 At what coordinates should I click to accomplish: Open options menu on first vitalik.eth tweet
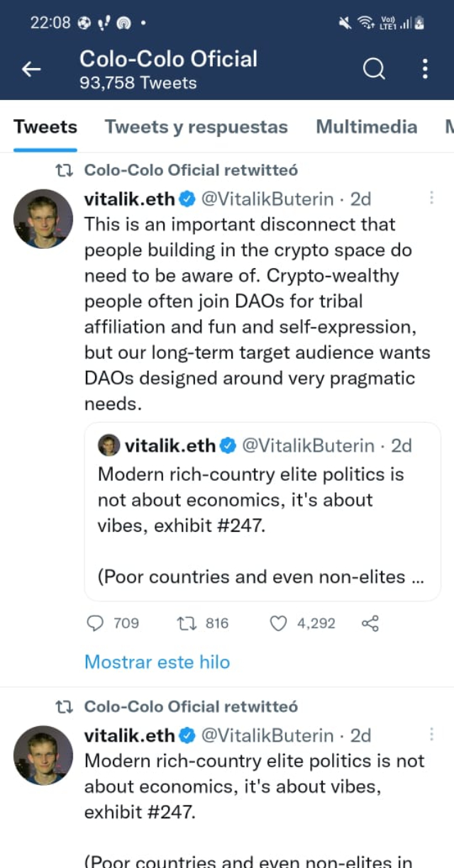[x=431, y=198]
